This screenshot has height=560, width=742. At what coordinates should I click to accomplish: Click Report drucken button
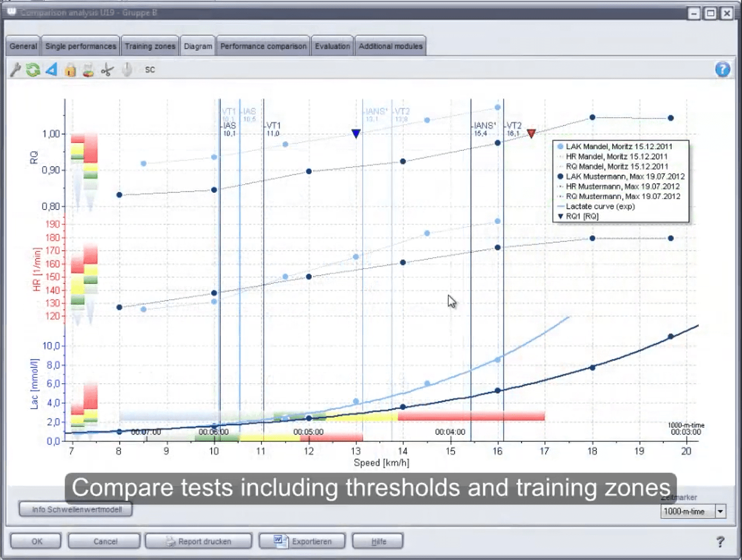[199, 541]
